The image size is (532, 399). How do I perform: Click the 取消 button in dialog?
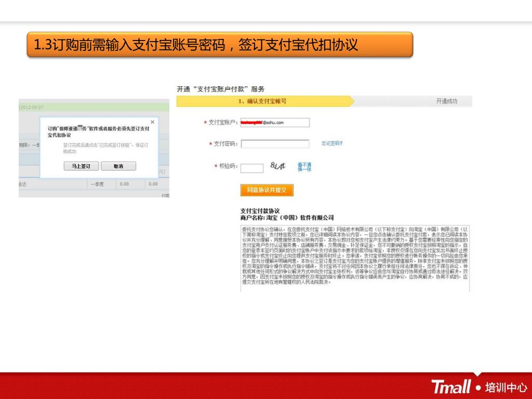(118, 166)
